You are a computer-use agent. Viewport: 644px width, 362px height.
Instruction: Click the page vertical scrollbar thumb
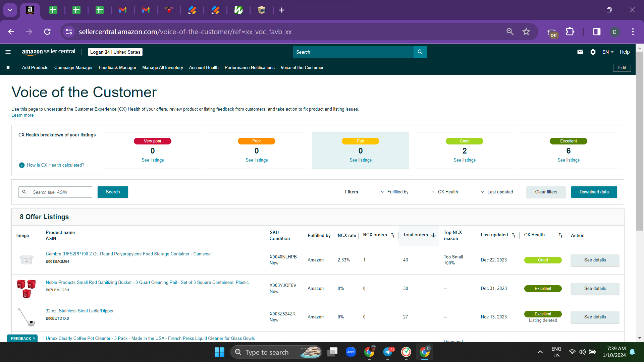coord(640,141)
